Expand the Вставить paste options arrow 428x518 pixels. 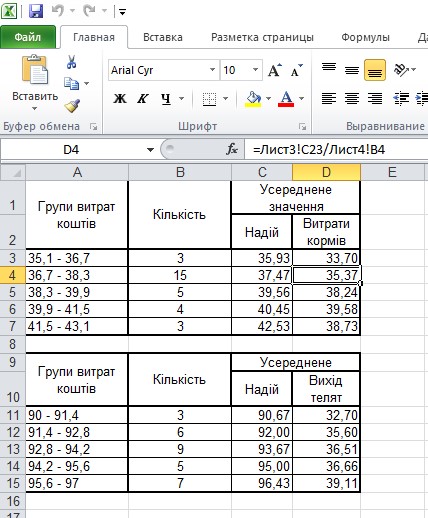pos(35,108)
